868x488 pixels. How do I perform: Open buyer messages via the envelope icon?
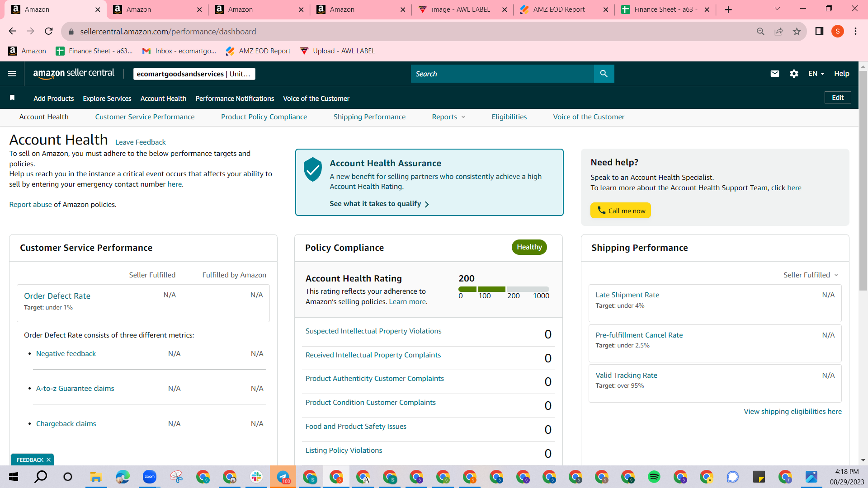(x=775, y=74)
